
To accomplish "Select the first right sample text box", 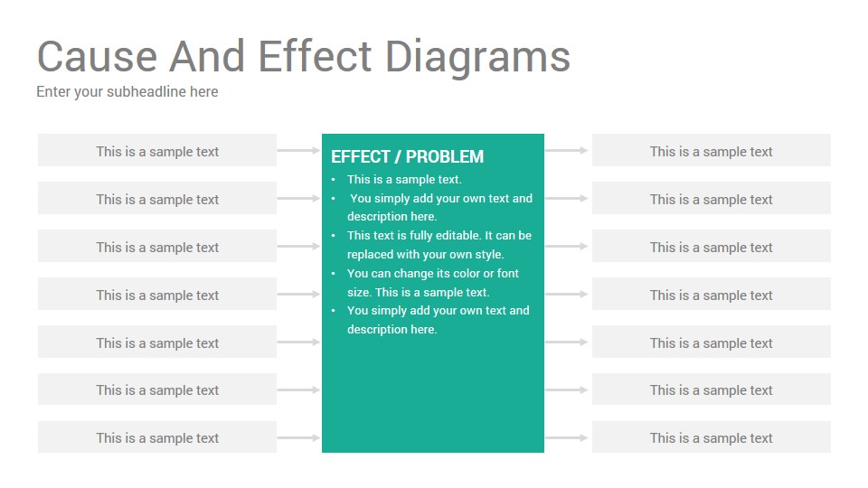I will pyautogui.click(x=712, y=151).
